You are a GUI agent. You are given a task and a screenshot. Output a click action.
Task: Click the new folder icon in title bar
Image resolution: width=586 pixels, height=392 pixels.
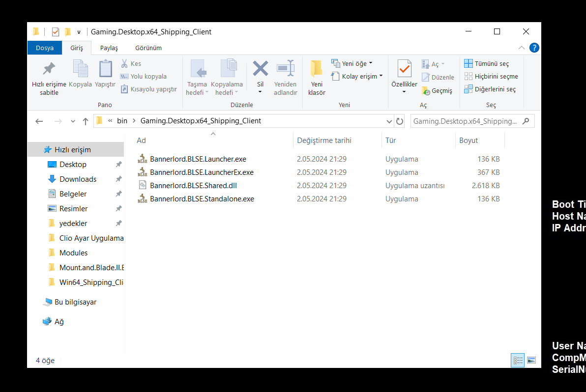tap(68, 32)
